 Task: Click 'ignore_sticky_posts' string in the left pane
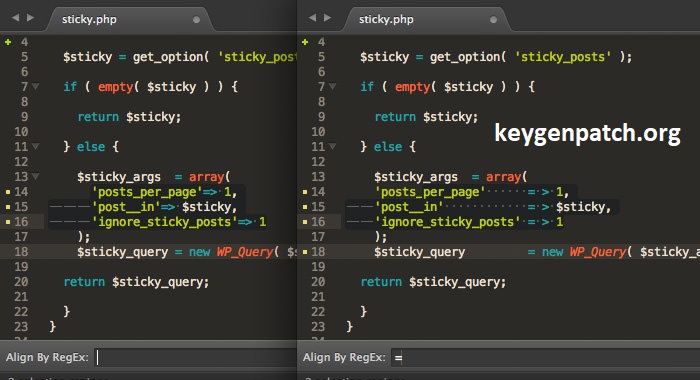pyautogui.click(x=164, y=222)
